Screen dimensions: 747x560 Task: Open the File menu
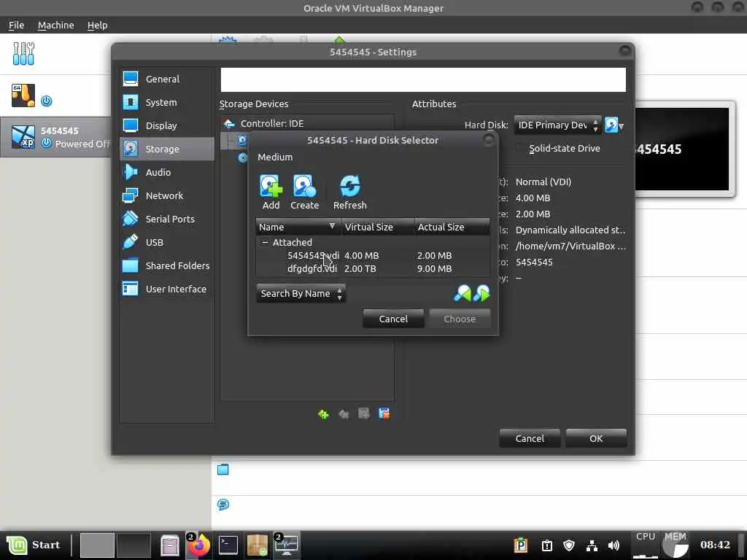[x=16, y=26]
